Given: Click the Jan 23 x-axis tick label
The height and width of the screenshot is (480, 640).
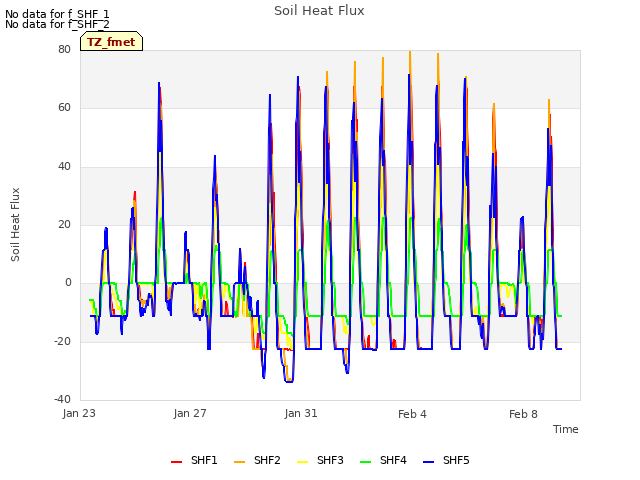Looking at the screenshot, I should point(79,413).
